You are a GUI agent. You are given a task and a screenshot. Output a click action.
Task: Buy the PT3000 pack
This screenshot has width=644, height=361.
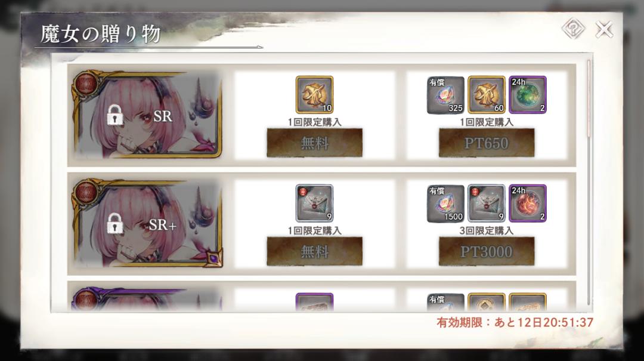487,251
